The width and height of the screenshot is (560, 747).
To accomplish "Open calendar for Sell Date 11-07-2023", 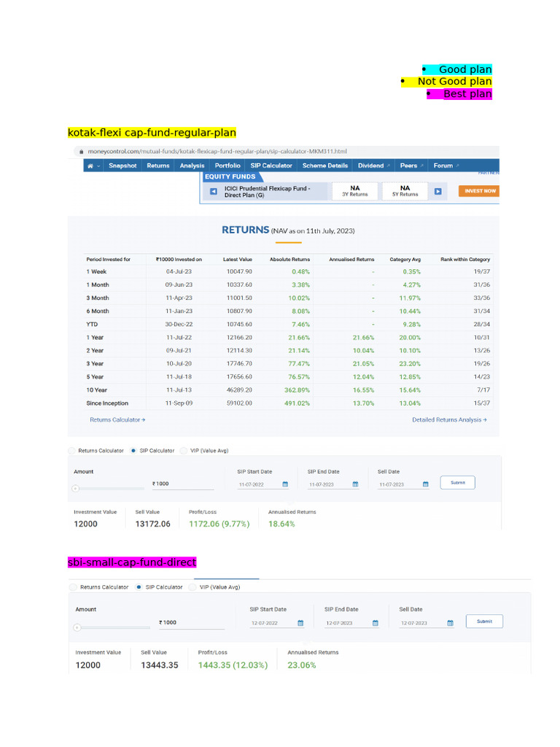I will tap(426, 484).
